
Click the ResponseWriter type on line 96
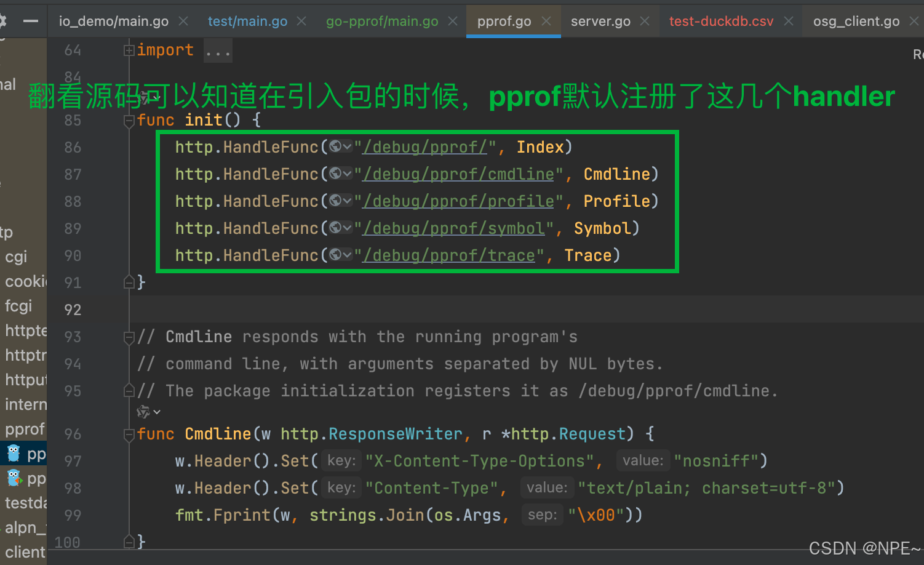point(395,434)
